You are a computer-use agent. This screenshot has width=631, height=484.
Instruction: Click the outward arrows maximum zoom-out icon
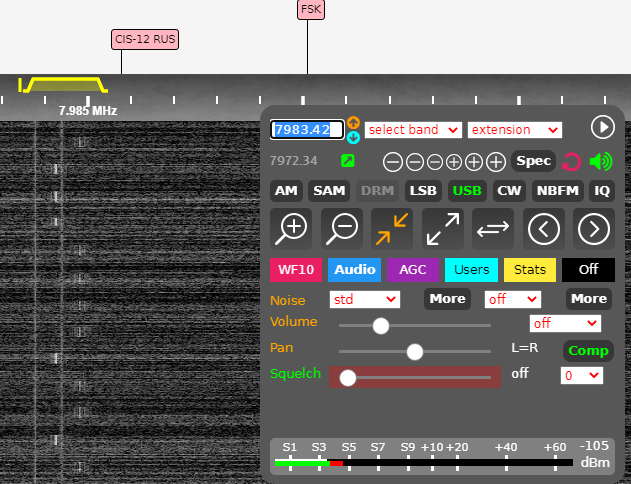pyautogui.click(x=443, y=229)
